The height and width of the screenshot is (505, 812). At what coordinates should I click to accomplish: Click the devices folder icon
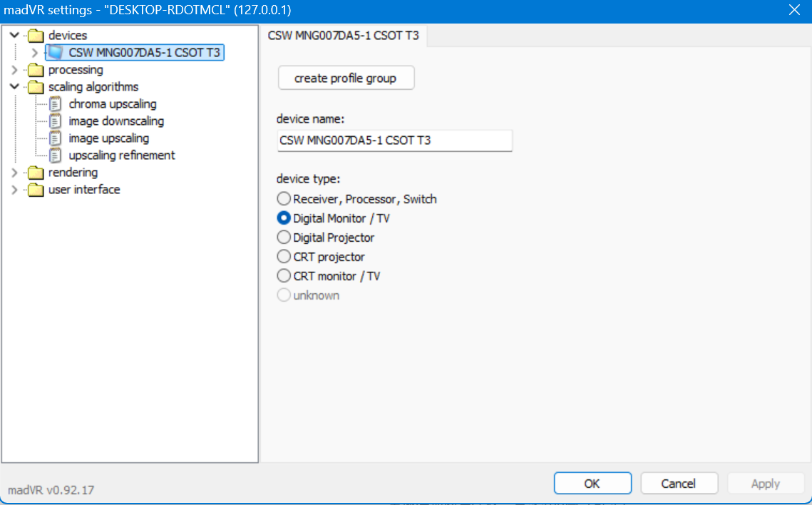pos(36,36)
